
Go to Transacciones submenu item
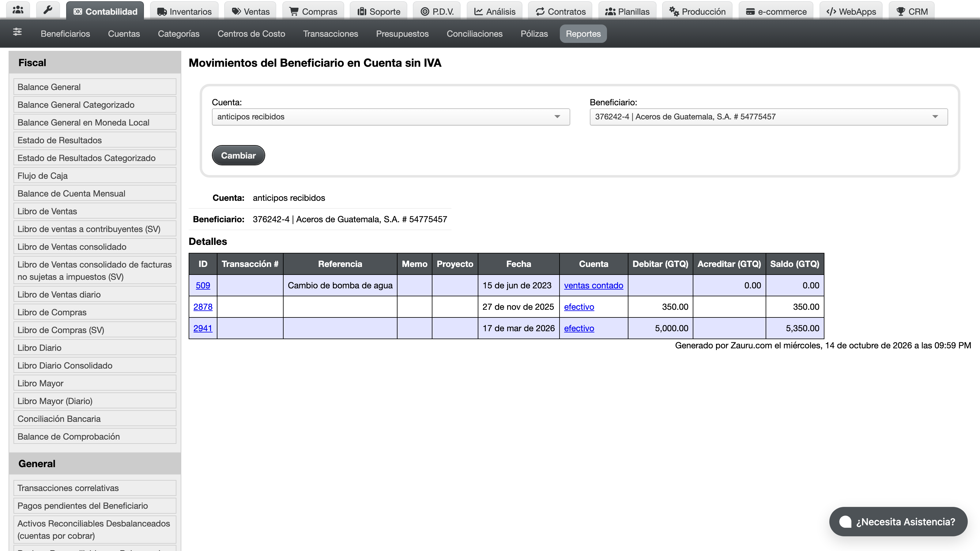pyautogui.click(x=331, y=34)
